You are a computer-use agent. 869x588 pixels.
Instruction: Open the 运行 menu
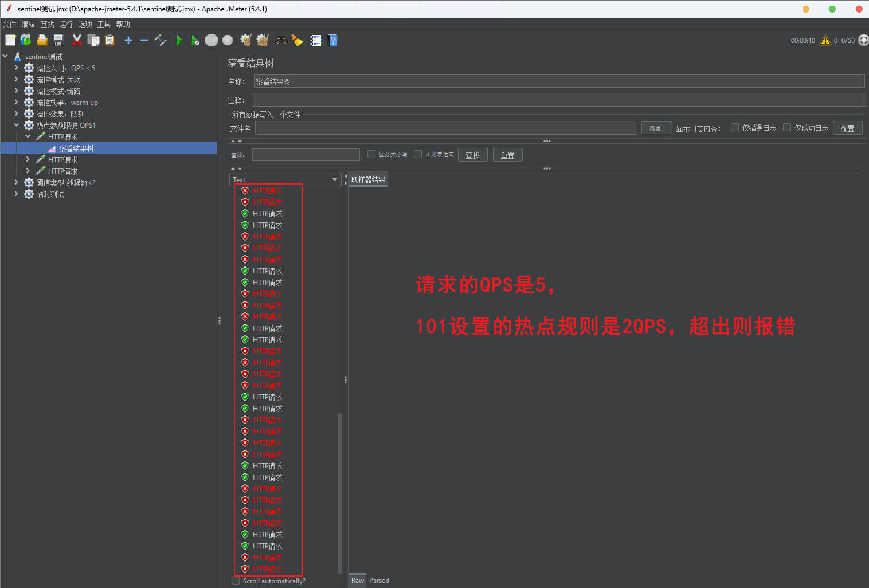(66, 24)
